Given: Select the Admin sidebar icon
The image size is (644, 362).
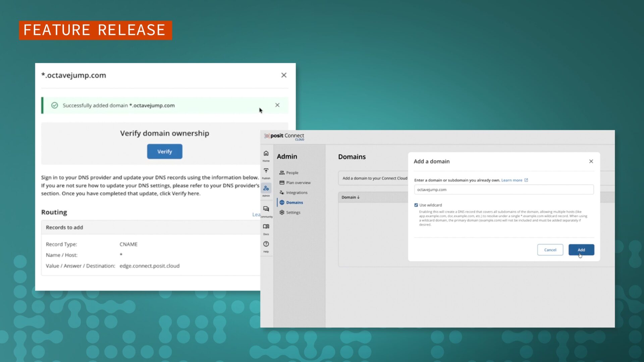Looking at the screenshot, I should coord(266,189).
